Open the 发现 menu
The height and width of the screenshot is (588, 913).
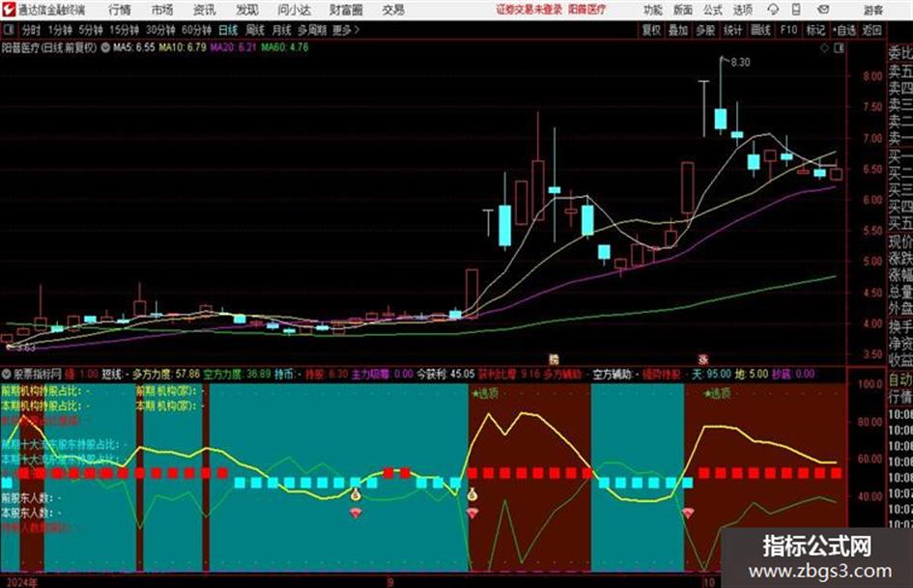tap(247, 10)
